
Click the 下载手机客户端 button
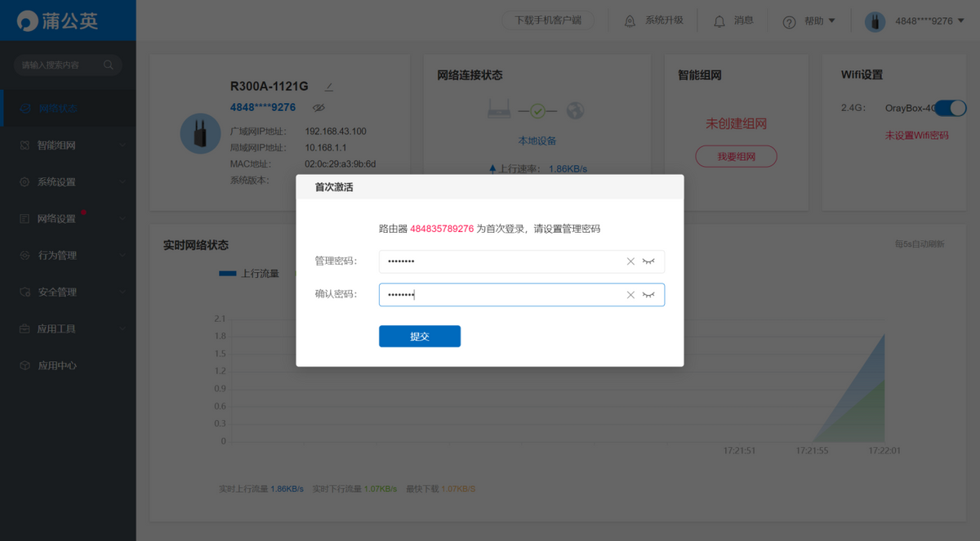(x=548, y=20)
